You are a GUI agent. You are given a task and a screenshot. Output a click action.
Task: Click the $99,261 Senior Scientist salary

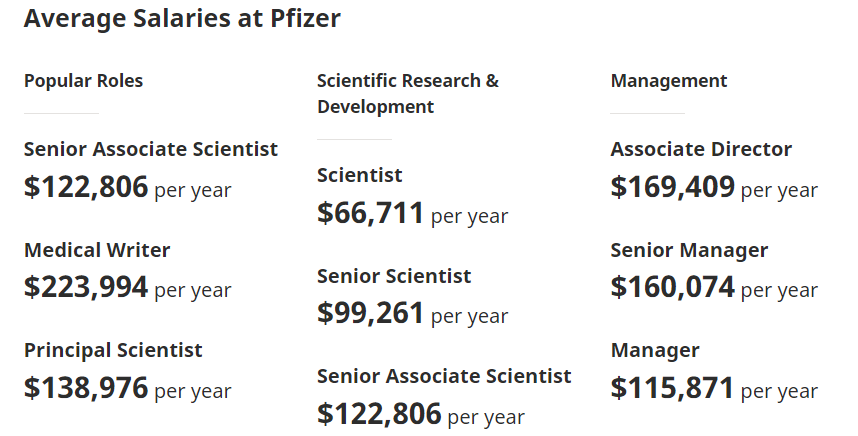[x=371, y=314]
